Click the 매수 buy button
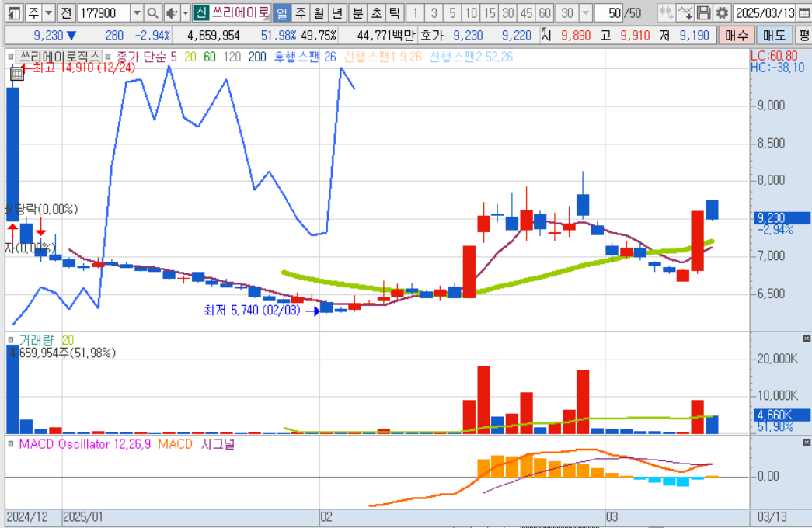The height and width of the screenshot is (528, 812). [x=737, y=36]
